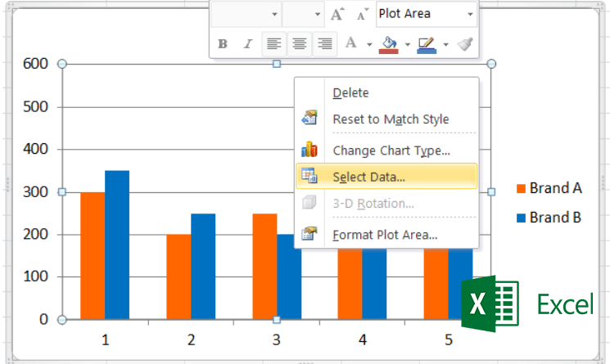Viewport: 610px width, 364px height.
Task: Click the Format Painter brush icon
Action: tap(465, 44)
